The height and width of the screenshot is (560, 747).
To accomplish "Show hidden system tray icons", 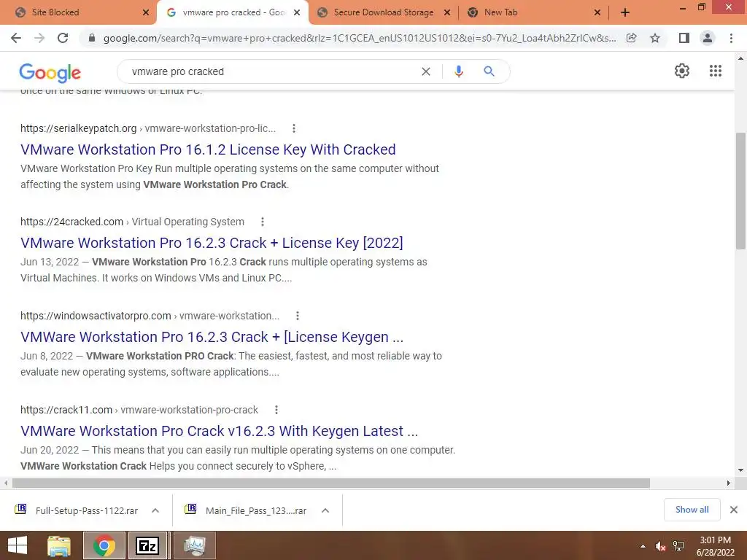I will pos(643,546).
